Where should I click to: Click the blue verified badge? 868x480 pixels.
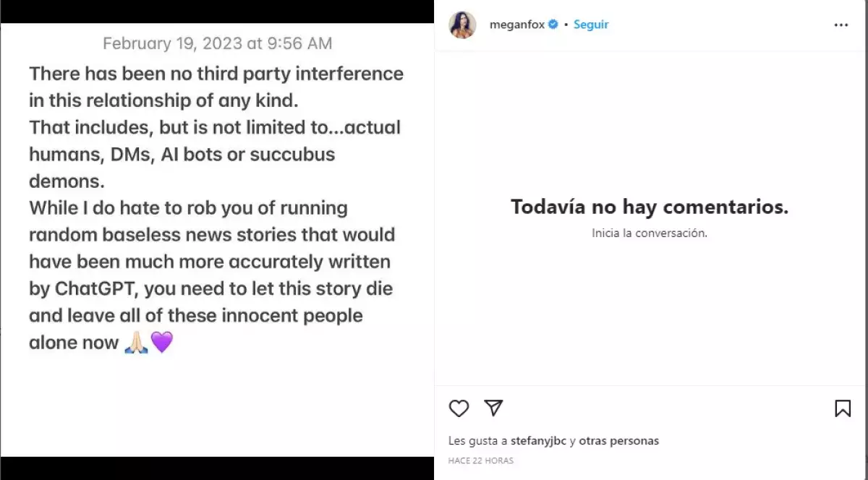coord(553,25)
